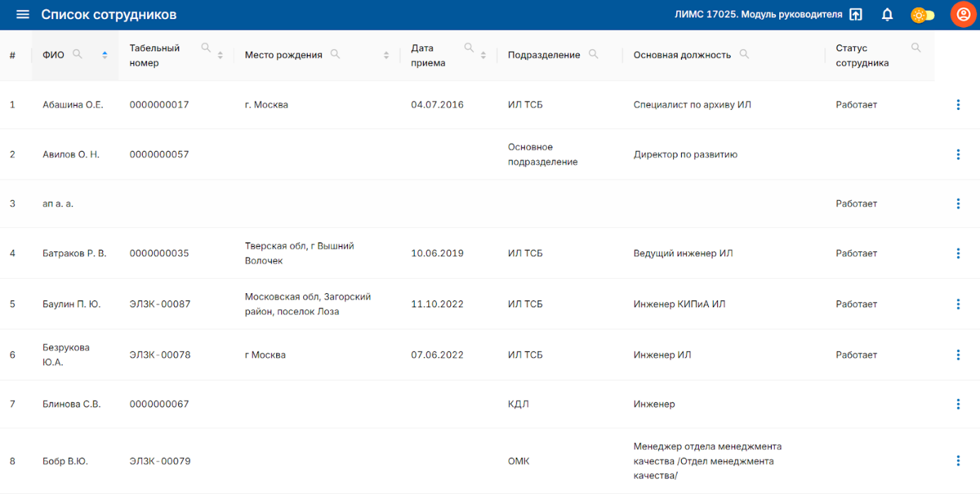Open three-dot menu for Баулин П. Ю.
Viewport: 980px width, 494px height.
pyautogui.click(x=958, y=304)
